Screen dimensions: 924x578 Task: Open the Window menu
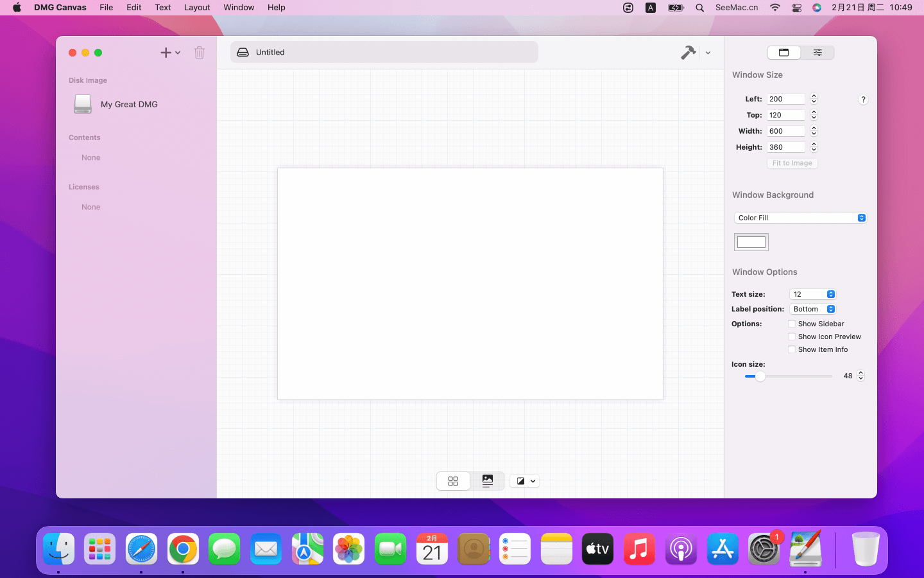tap(239, 8)
